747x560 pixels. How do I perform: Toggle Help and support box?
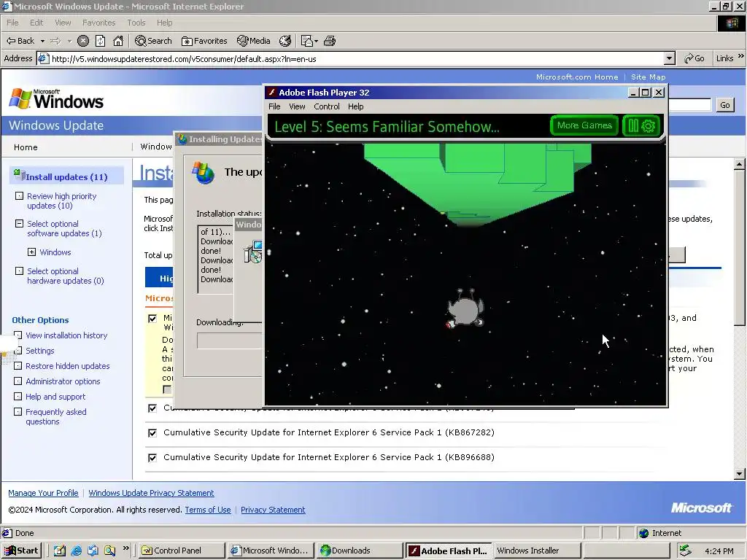click(x=18, y=396)
